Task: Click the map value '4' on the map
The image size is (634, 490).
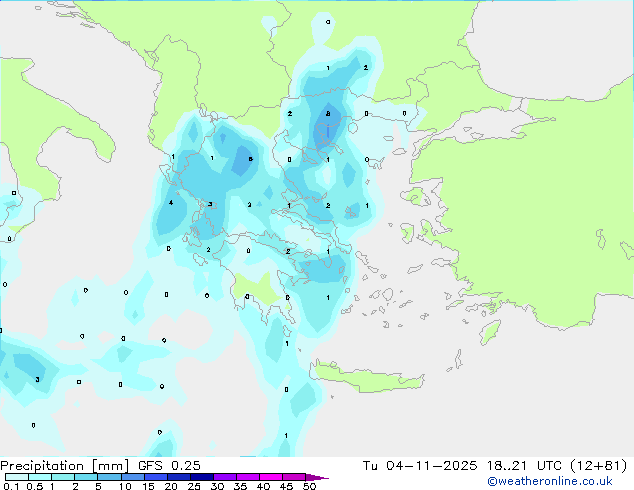Action: click(171, 203)
